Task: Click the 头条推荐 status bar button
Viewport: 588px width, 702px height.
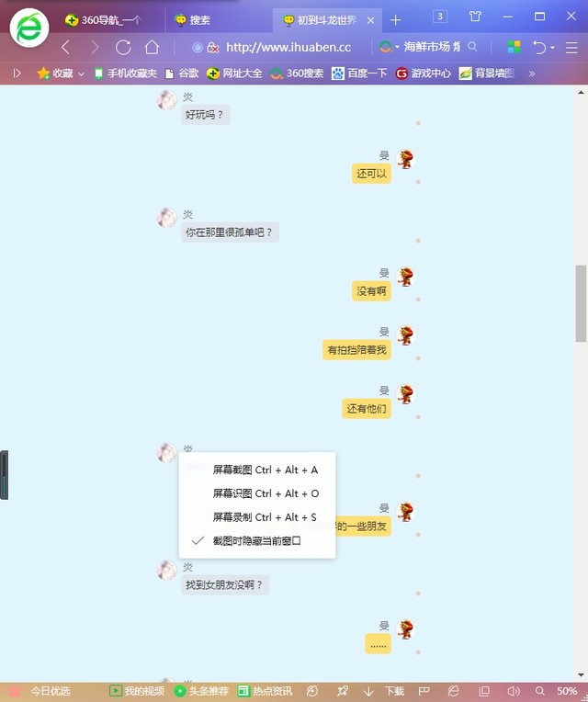Action: click(x=201, y=691)
